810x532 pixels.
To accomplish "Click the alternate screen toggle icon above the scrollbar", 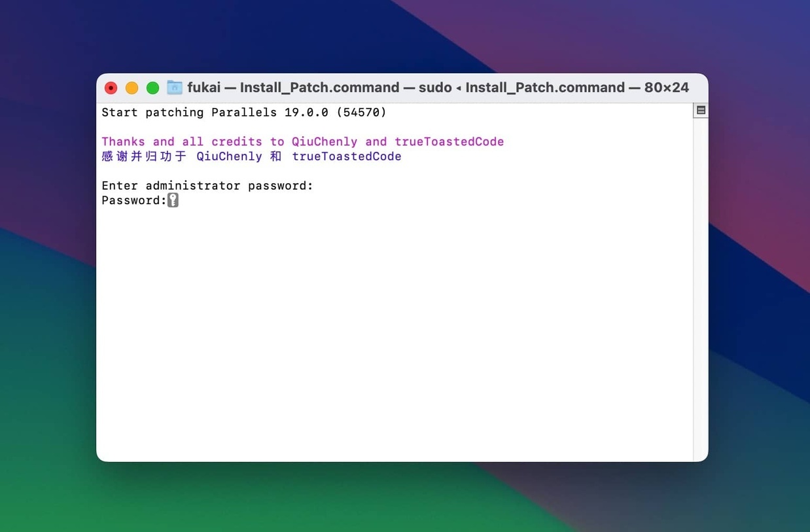I will pyautogui.click(x=701, y=111).
